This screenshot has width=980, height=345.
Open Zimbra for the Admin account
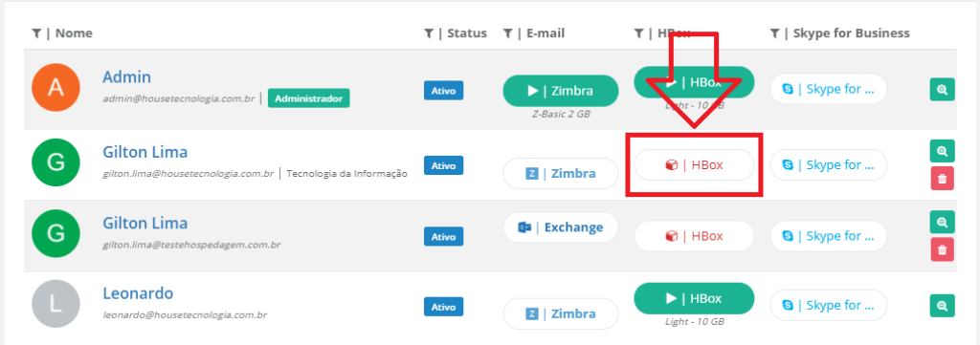(x=561, y=91)
